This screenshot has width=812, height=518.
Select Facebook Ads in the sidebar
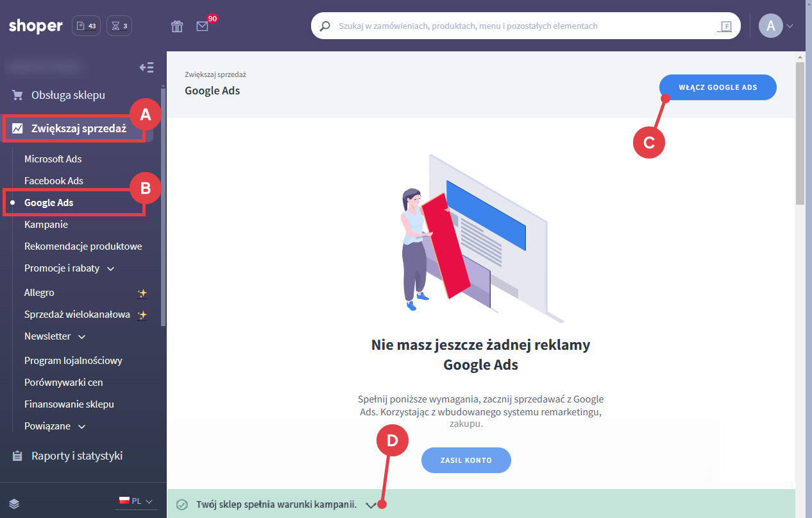(x=54, y=180)
